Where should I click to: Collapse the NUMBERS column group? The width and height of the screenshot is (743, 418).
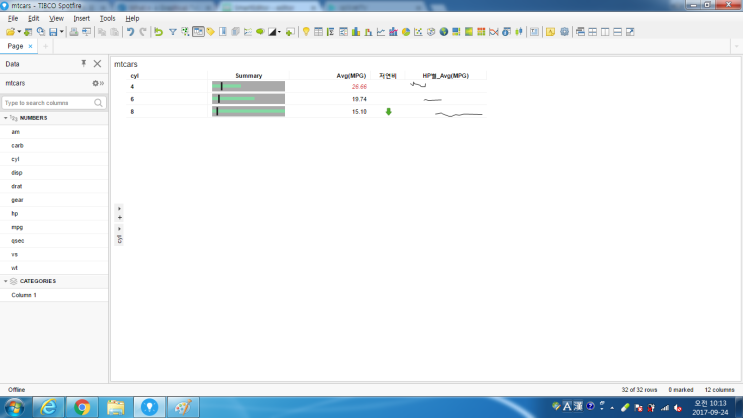click(x=5, y=118)
